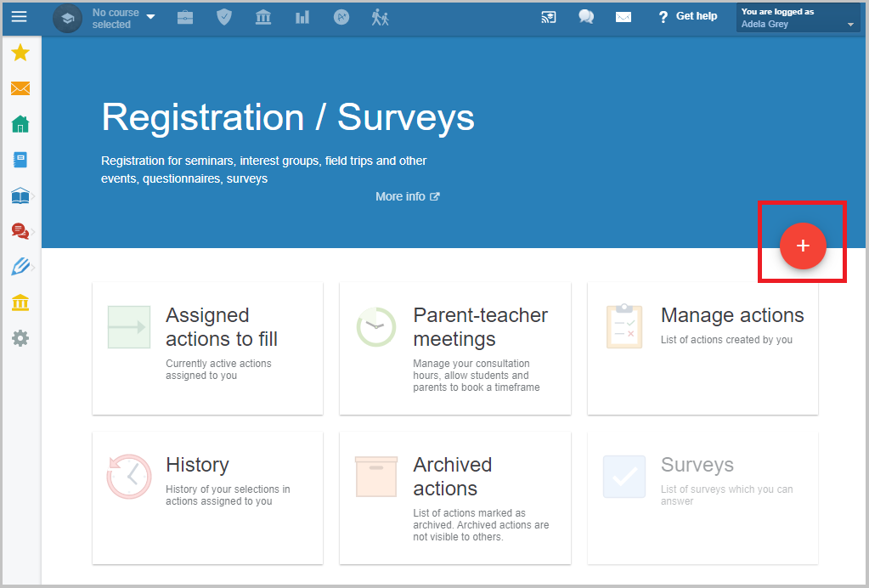
Task: Open the logged-in user Adela Grey dropdown
Action: coord(798,18)
